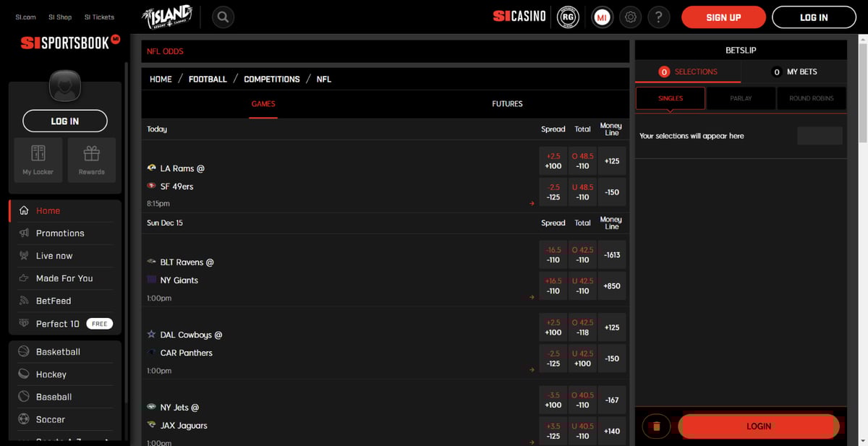
Task: Go to Home in sidebar
Action: 65,211
